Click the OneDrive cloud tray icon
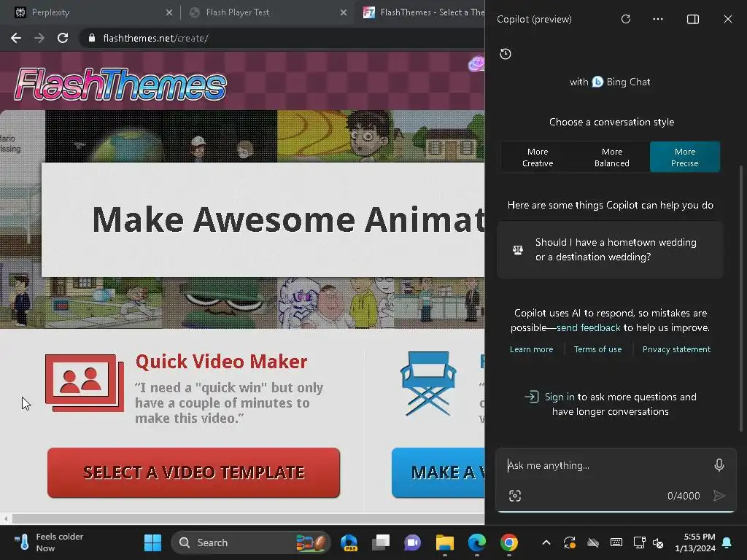 592,542
